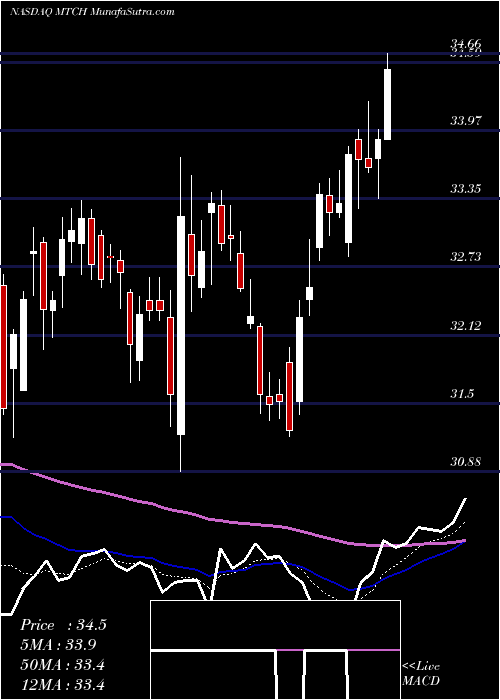Screen dimensions: 500x700
Task: Click the 12MA : 33.4 readout
Action: pyautogui.click(x=62, y=684)
